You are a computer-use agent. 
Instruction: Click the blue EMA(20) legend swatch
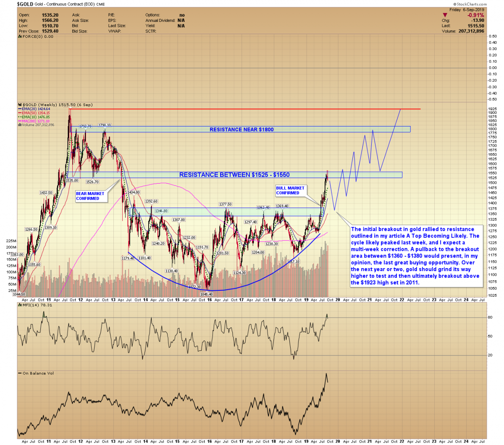coord(20,109)
